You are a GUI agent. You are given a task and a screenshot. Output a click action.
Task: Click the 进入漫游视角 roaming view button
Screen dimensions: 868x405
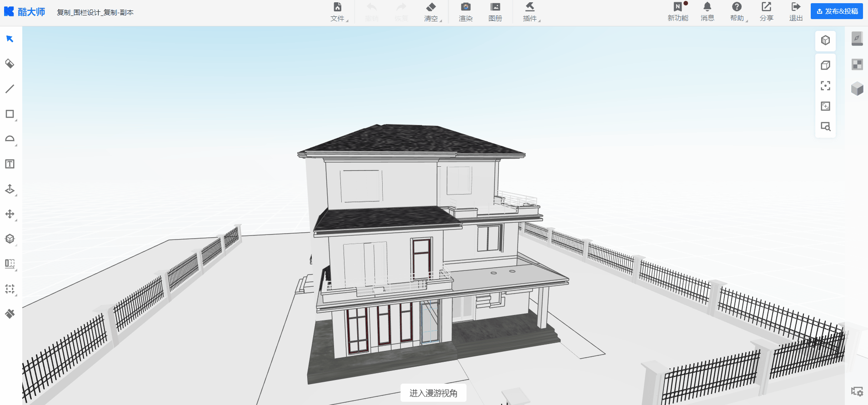pyautogui.click(x=433, y=393)
